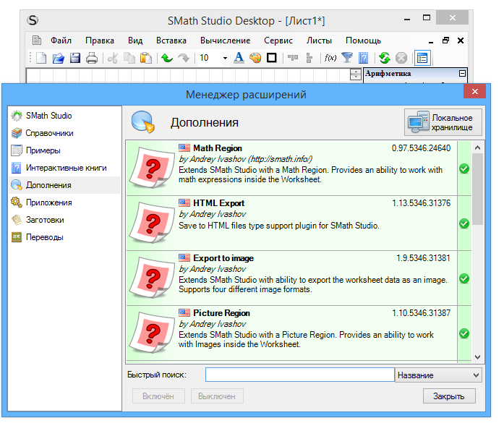504x431 pixels.
Task: Click the New document toolbar icon
Action: [x=41, y=58]
